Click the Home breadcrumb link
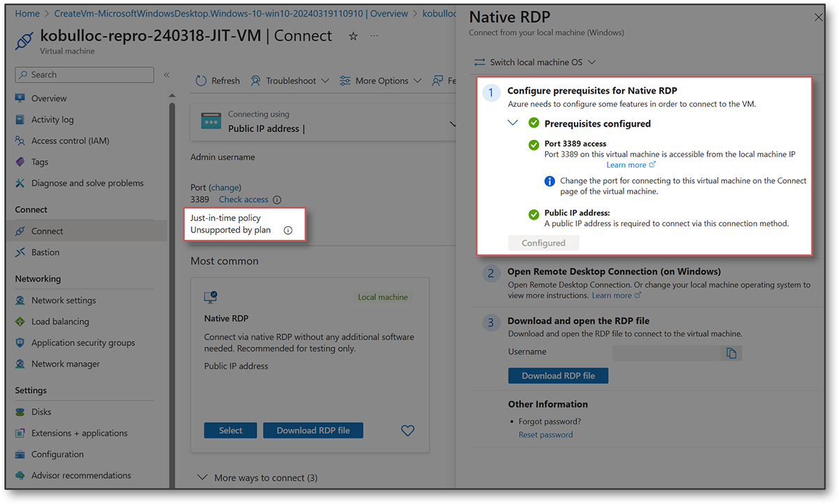Image resolution: width=839 pixels, height=504 pixels. pos(27,13)
